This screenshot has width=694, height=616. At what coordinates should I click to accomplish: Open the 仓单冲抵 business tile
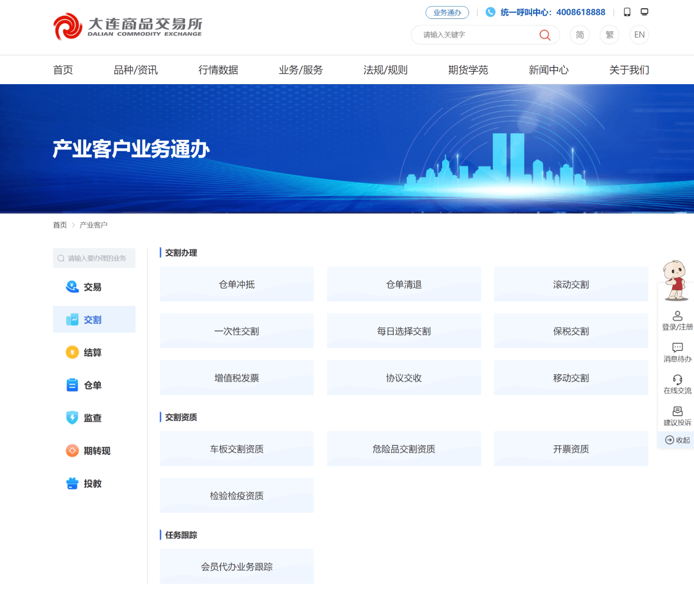click(x=237, y=284)
